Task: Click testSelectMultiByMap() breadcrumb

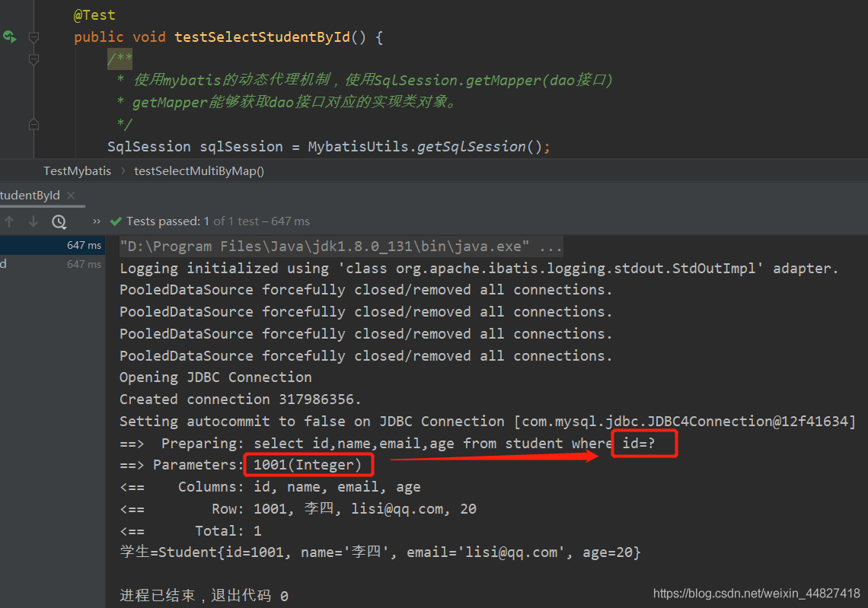Action: click(x=199, y=171)
